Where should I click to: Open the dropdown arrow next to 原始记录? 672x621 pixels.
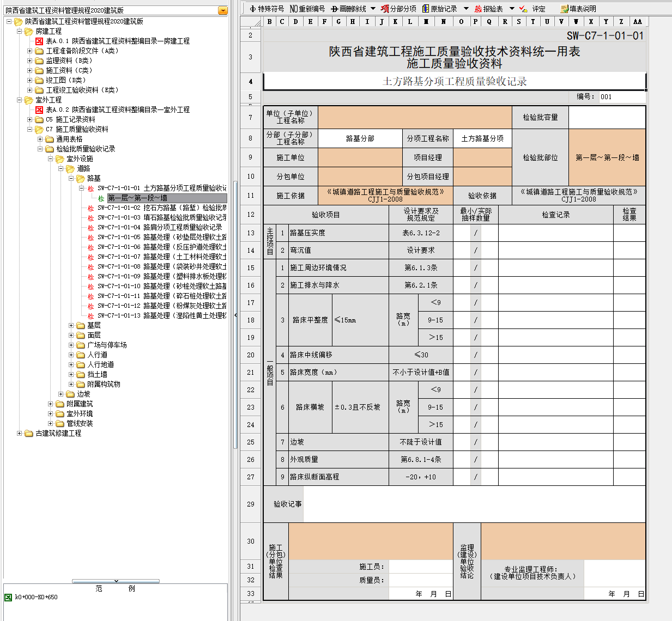pyautogui.click(x=466, y=9)
